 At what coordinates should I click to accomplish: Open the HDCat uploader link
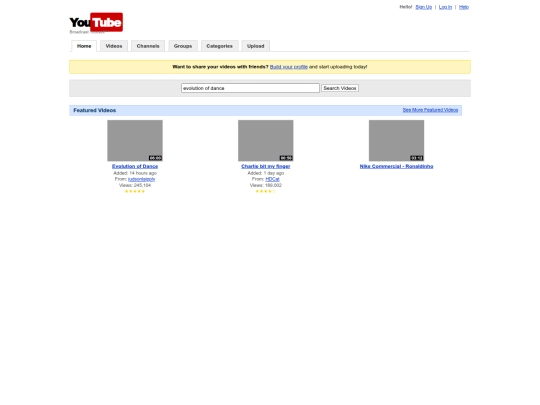272,179
